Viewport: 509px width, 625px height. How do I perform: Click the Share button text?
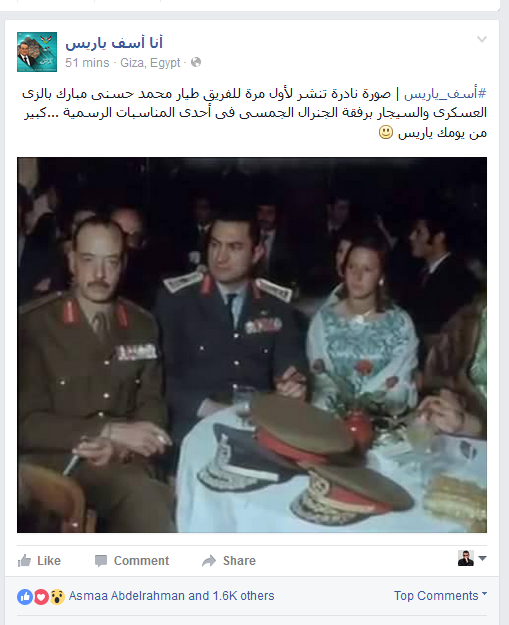pos(239,560)
